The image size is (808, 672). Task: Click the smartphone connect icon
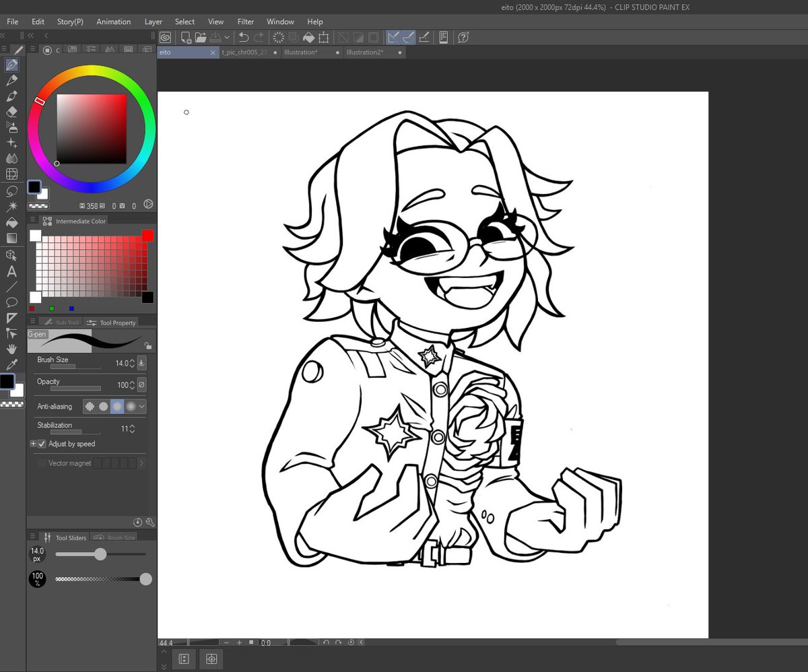pos(444,38)
